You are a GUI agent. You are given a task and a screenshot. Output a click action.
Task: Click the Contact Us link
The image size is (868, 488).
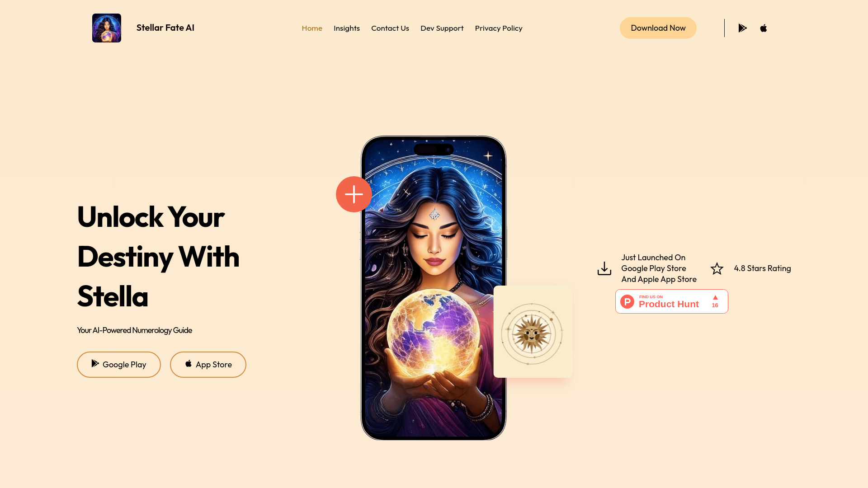[390, 28]
